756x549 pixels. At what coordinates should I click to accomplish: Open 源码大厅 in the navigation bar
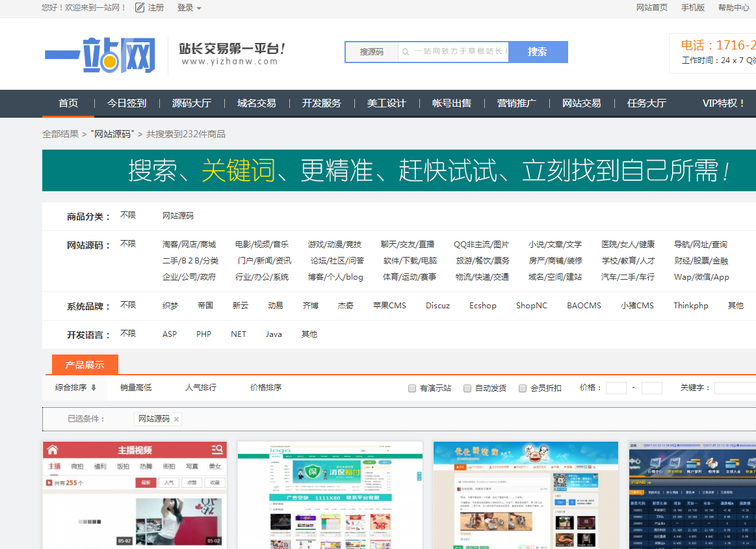pyautogui.click(x=192, y=103)
